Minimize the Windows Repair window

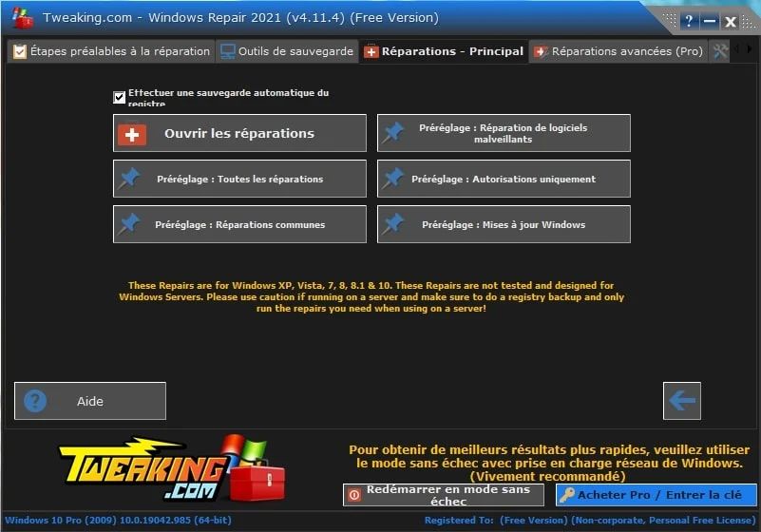(x=710, y=21)
